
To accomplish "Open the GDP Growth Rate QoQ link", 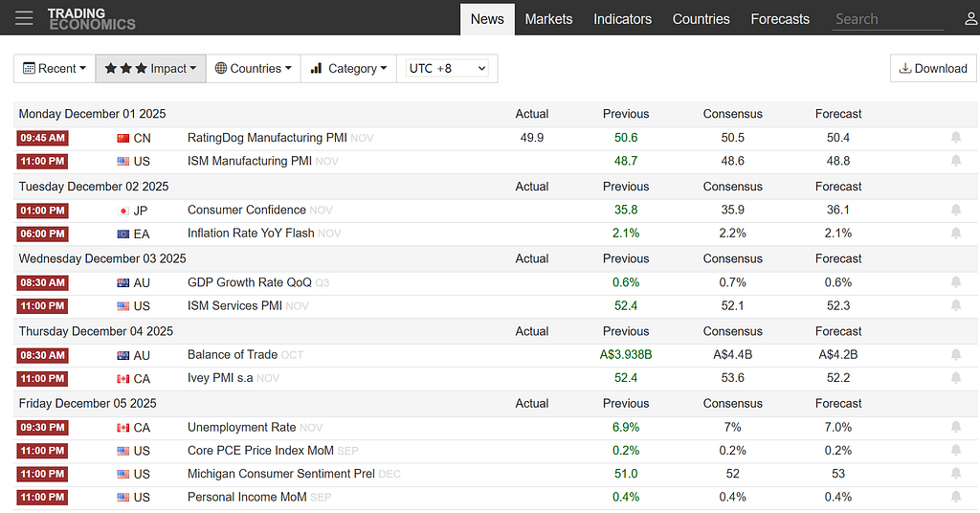I will click(250, 282).
